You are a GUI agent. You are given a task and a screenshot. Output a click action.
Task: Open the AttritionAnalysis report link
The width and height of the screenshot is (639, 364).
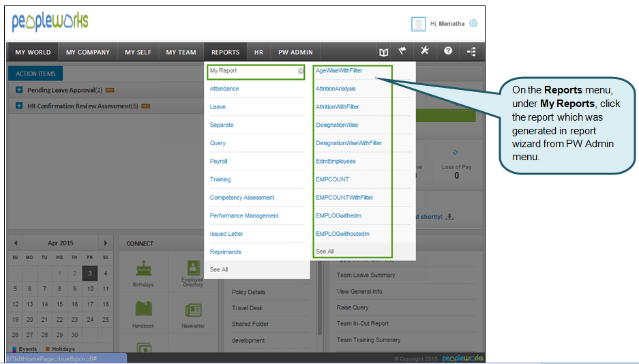pos(336,89)
